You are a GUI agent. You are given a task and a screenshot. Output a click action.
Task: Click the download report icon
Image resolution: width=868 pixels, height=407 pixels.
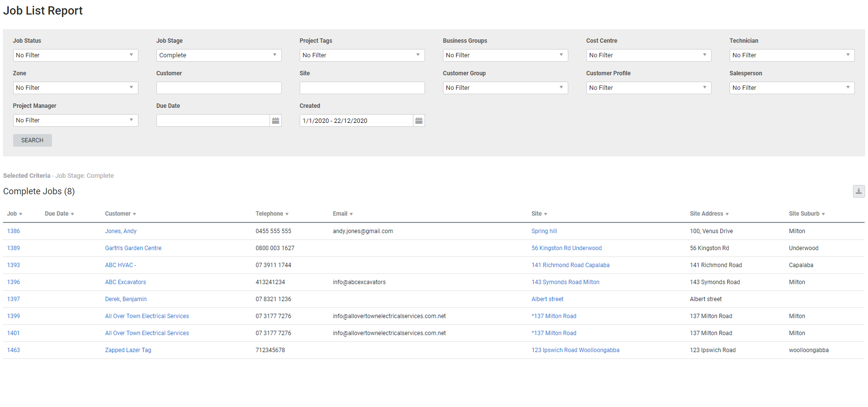pos(858,191)
